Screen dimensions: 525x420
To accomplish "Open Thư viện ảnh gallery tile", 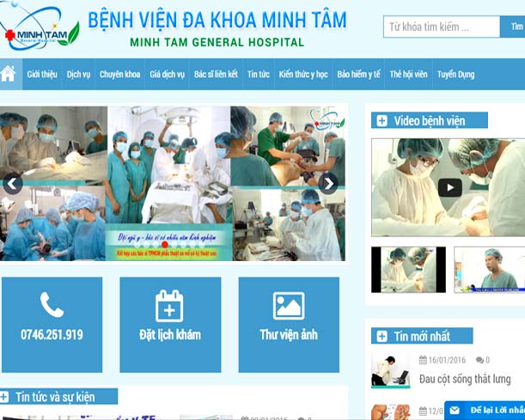I will tap(289, 325).
